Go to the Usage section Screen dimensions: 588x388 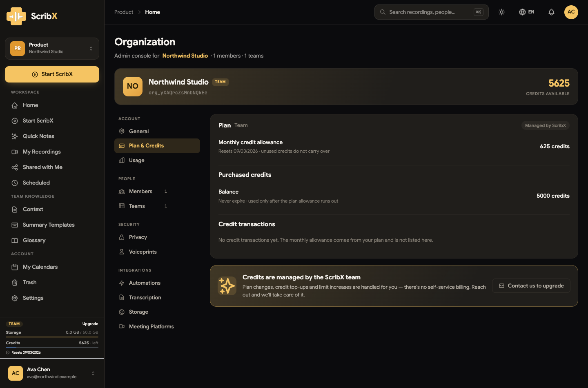coord(157,161)
